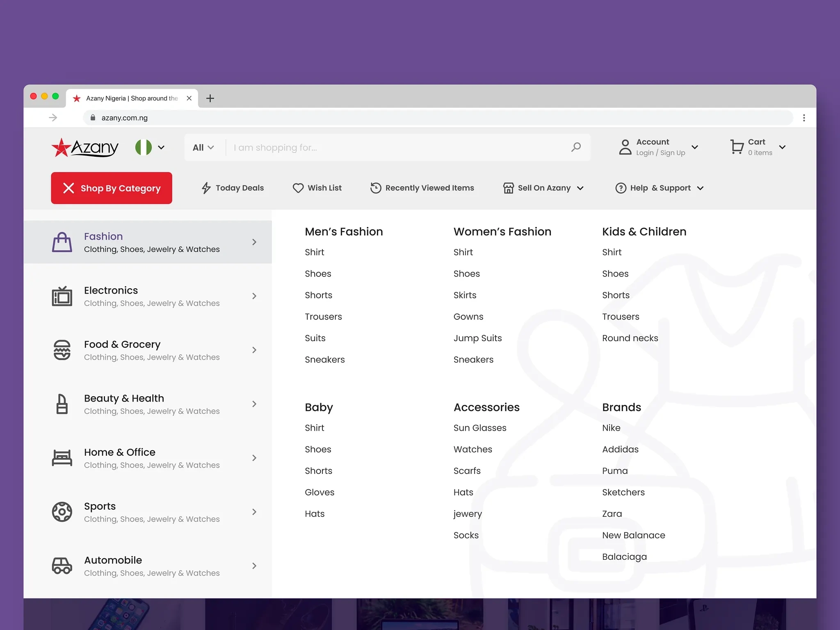Click the Electronics TV category icon

(x=62, y=296)
